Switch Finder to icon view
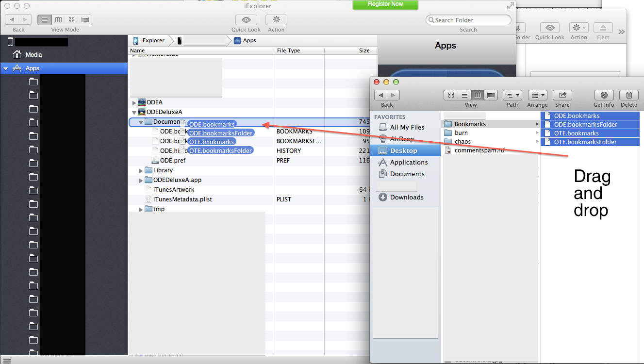Screen dimensions: 644x364 451,95
